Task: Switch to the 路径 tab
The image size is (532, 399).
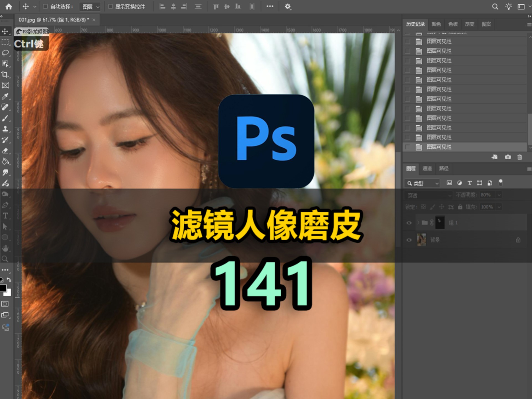Action: (x=444, y=168)
